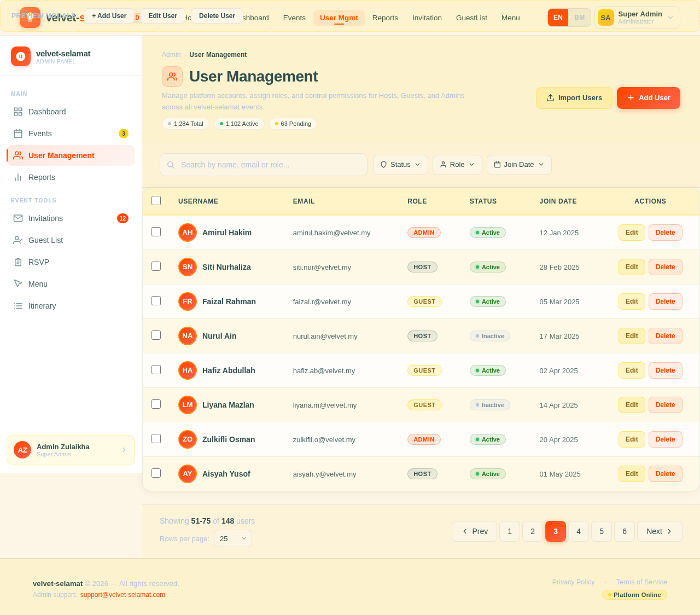Switch the language to BM
The image size is (700, 615).
[x=579, y=18]
